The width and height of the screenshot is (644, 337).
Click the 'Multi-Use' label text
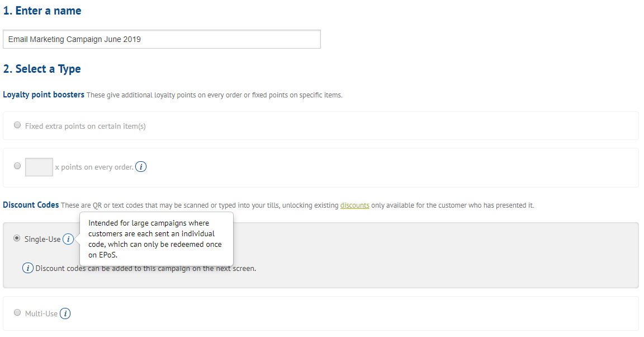click(41, 313)
